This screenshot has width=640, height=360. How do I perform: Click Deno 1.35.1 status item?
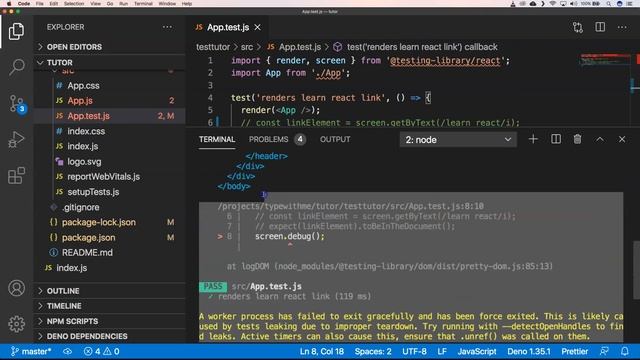[x=529, y=351]
